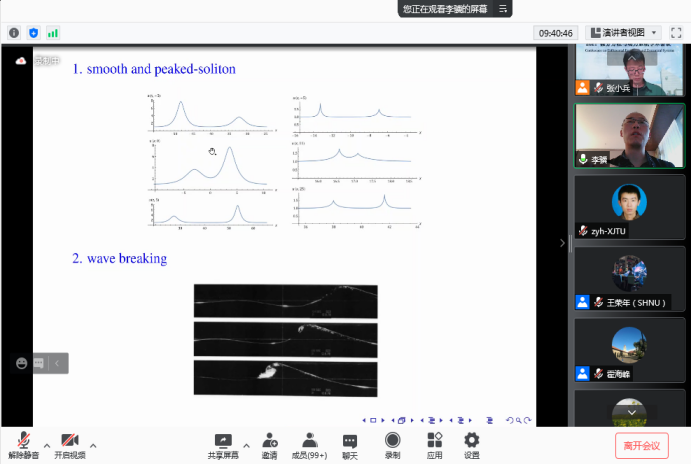Collapse the participant video side panel
Viewport: 691px width, 464px height.
(x=562, y=242)
